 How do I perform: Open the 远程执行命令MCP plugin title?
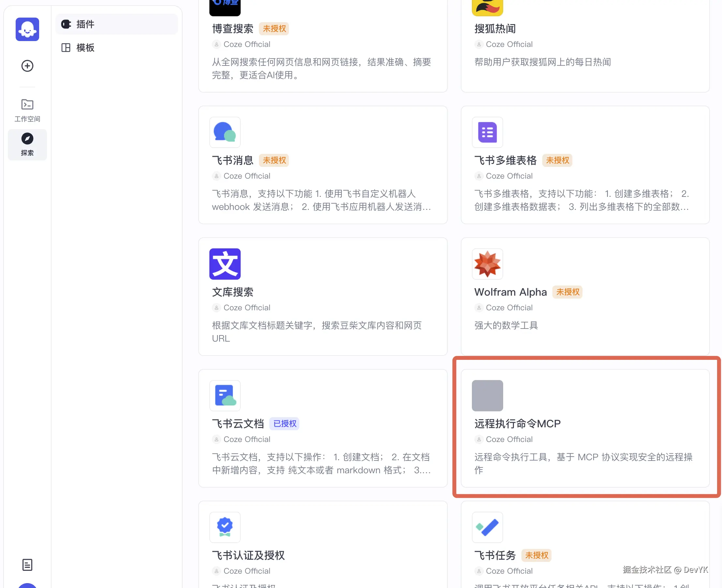click(x=517, y=423)
